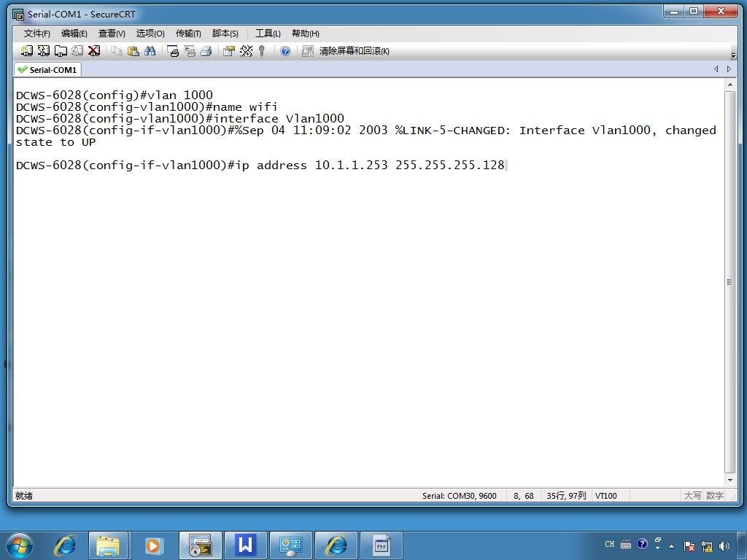Viewport: 747px width, 560px height.
Task: Click the tab scroll left arrow
Action: tap(716, 69)
